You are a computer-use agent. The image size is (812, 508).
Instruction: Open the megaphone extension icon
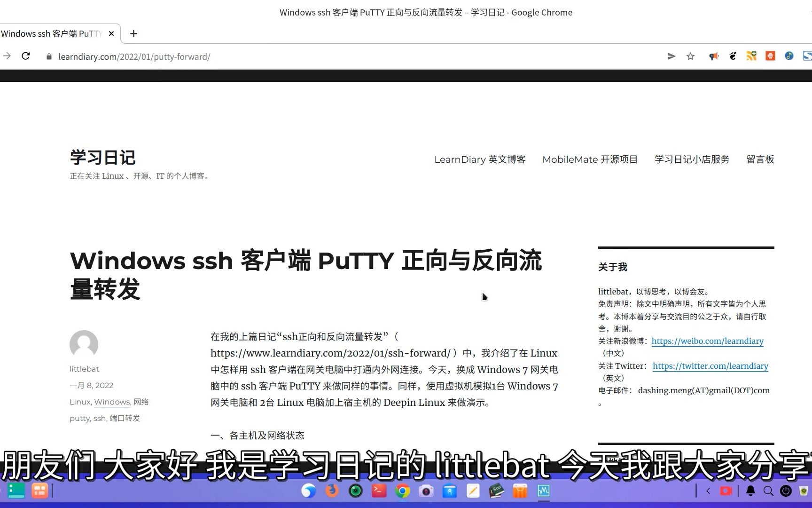[x=714, y=56]
